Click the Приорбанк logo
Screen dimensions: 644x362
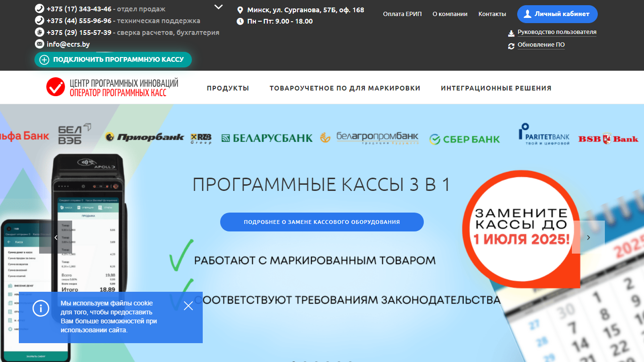pos(145,137)
